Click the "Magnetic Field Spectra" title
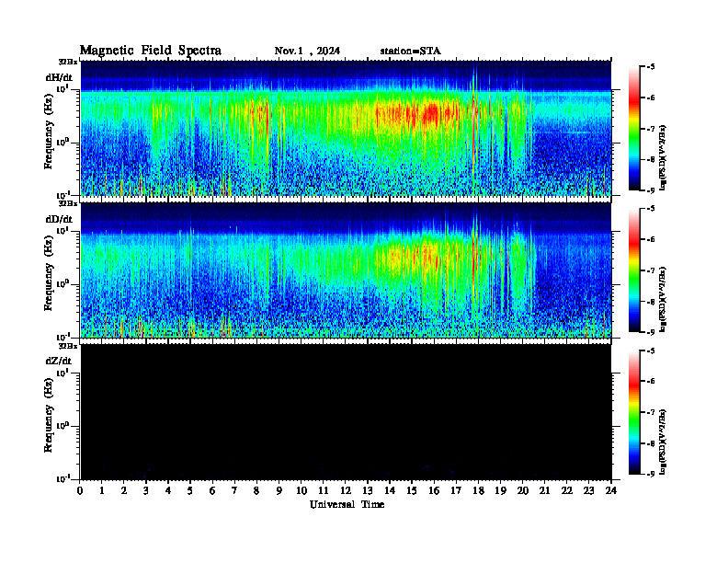The height and width of the screenshot is (563, 728). pyautogui.click(x=151, y=51)
